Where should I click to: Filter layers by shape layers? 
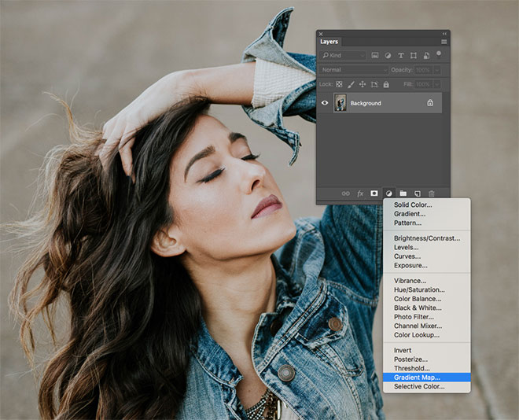click(x=414, y=56)
